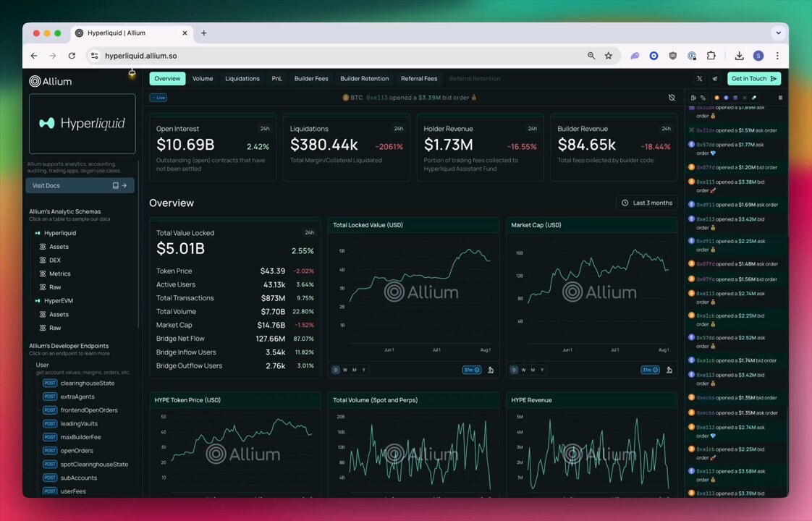Open the browser downloads icon
This screenshot has width=812, height=521.
pos(739,56)
